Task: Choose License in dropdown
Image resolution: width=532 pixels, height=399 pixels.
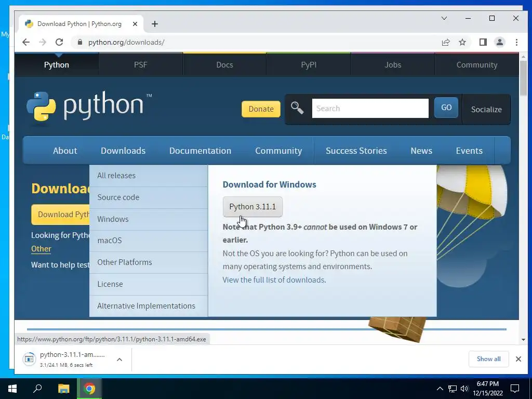Action: tap(149, 284)
